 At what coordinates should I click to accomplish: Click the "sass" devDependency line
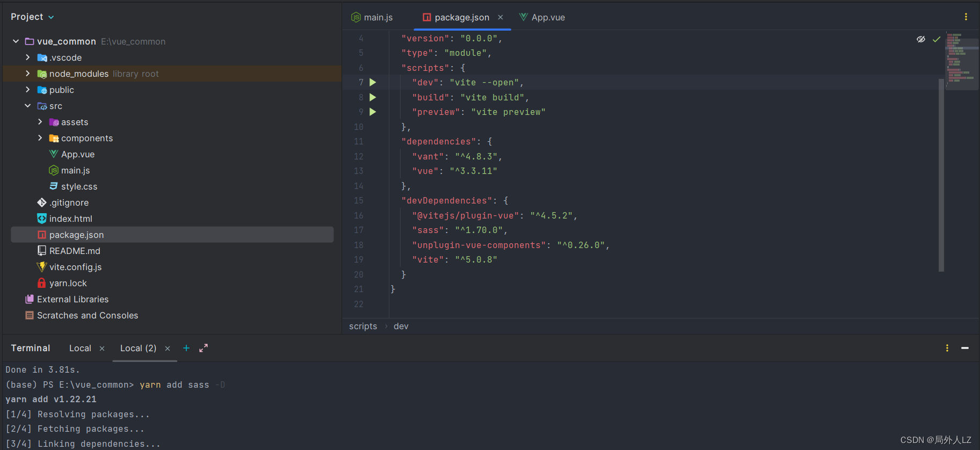click(460, 230)
